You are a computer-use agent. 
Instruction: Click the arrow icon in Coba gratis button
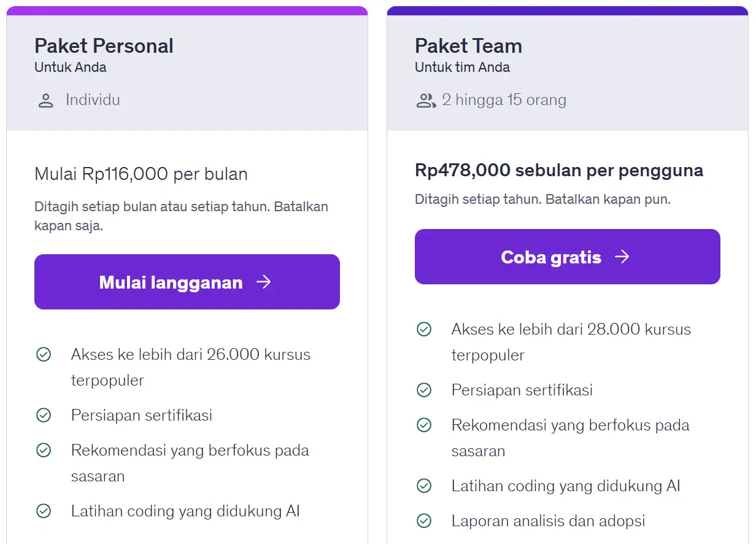(622, 257)
